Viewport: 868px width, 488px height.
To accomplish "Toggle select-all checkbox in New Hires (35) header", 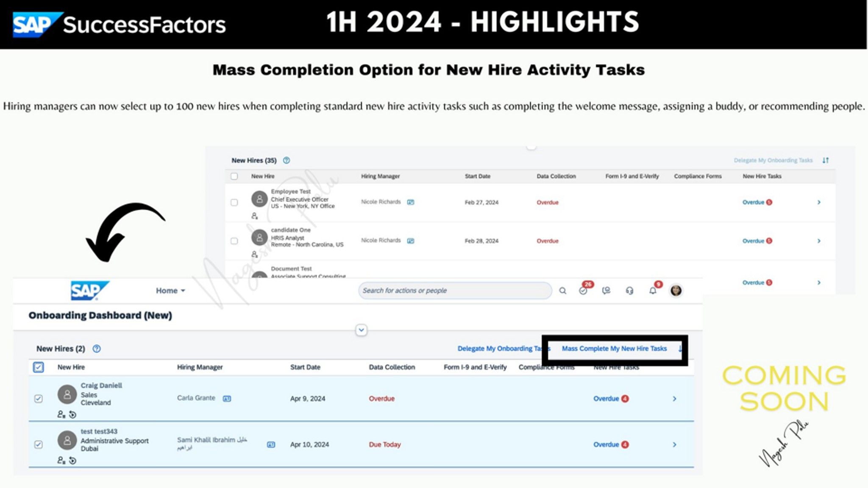I will (234, 176).
